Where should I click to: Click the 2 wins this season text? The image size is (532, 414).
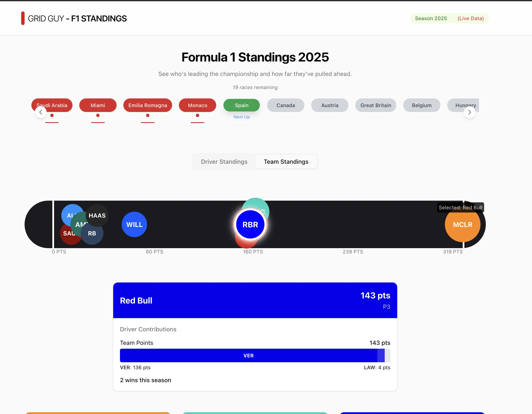point(146,380)
